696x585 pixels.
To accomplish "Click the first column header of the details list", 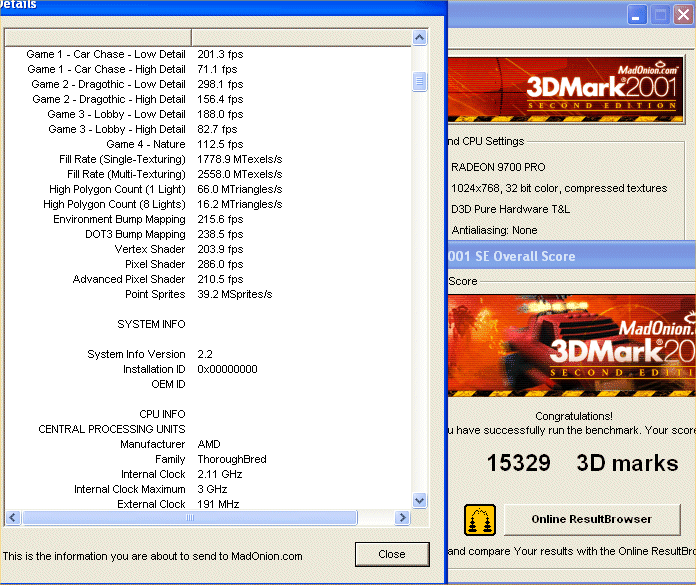I will coord(98,37).
